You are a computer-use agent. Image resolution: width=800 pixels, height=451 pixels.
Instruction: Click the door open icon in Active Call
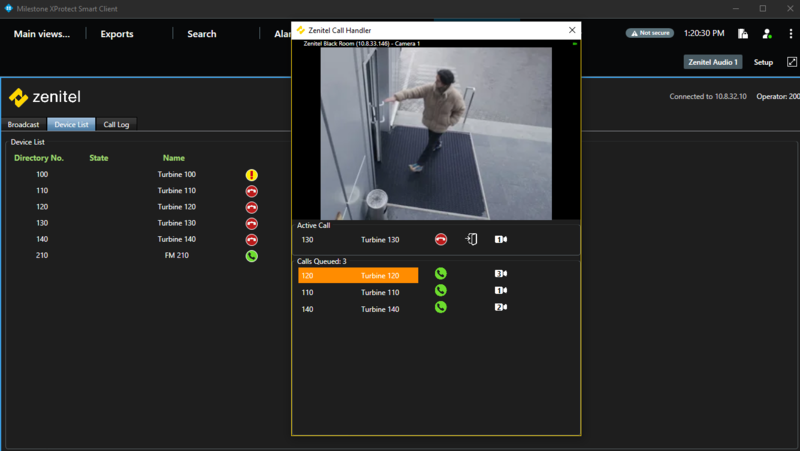471,240
